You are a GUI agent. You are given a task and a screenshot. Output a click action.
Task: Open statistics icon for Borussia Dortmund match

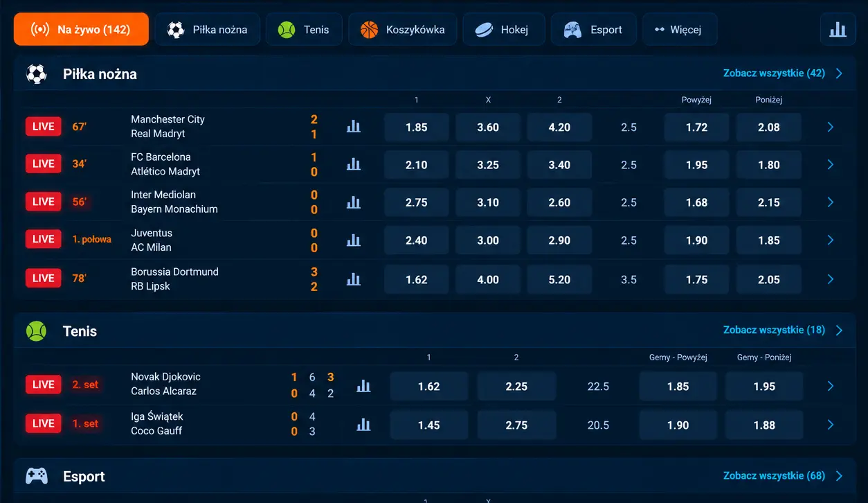[354, 279]
